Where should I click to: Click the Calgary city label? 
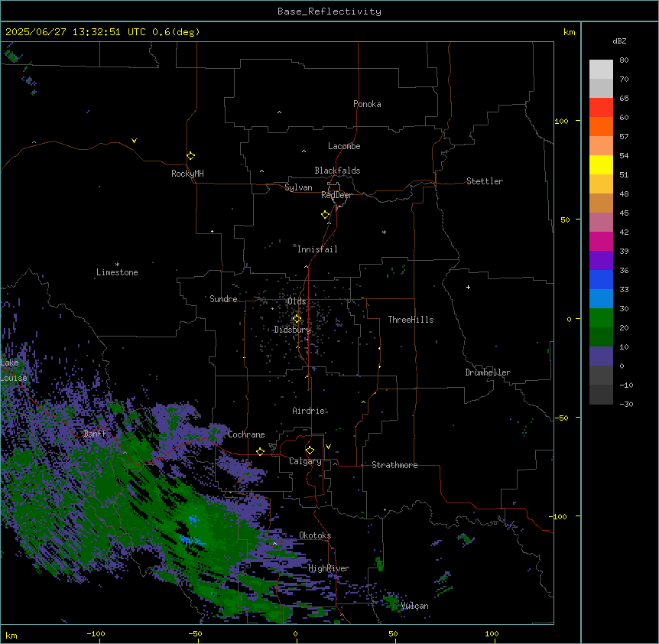point(305,461)
